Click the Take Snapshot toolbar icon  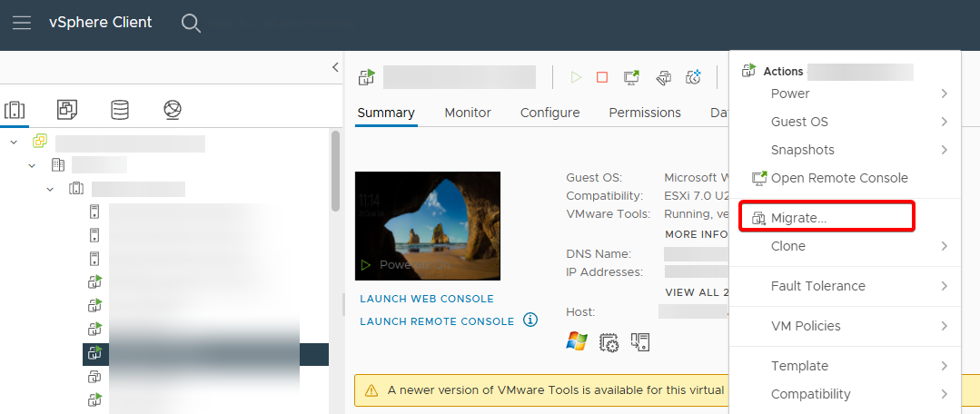[x=694, y=77]
